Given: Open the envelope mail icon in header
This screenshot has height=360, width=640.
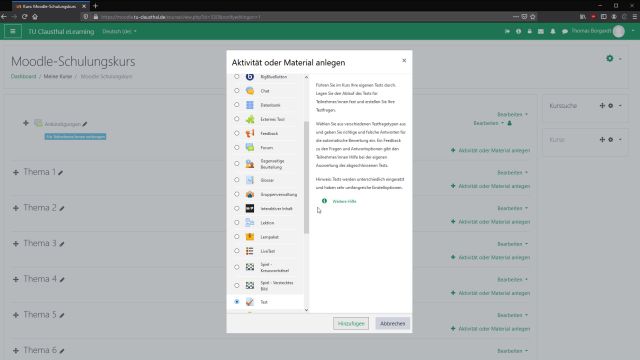Looking at the screenshot, I should click(541, 31).
